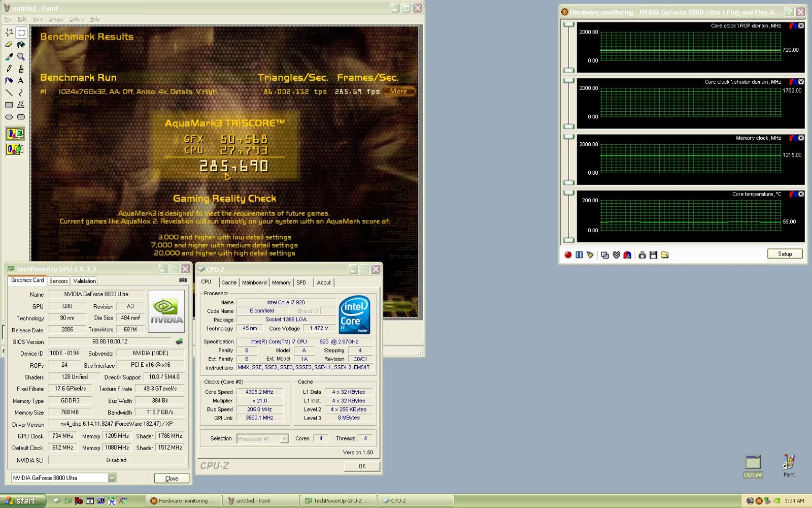The height and width of the screenshot is (508, 812).
Task: Pause the hardware monitoring graphs
Action: [x=579, y=255]
